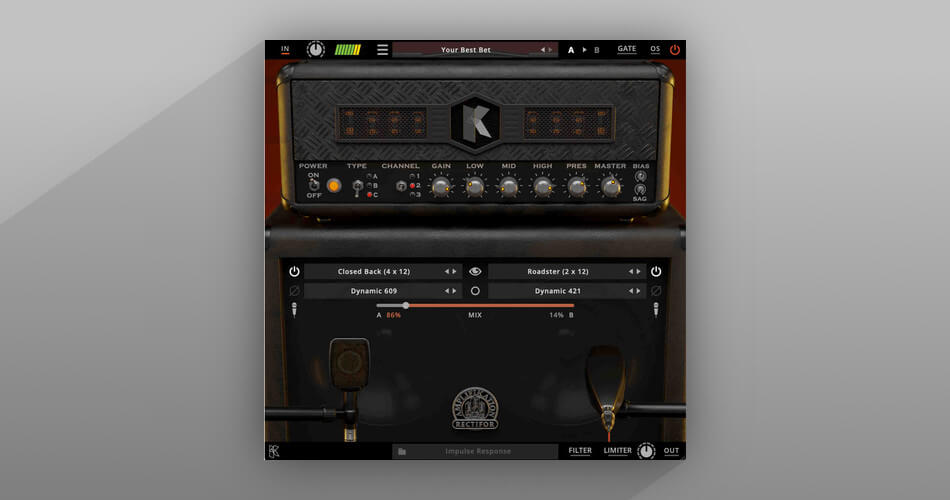This screenshot has height=500, width=950.
Task: Select the right microphone on the cabinet
Action: 606,391
